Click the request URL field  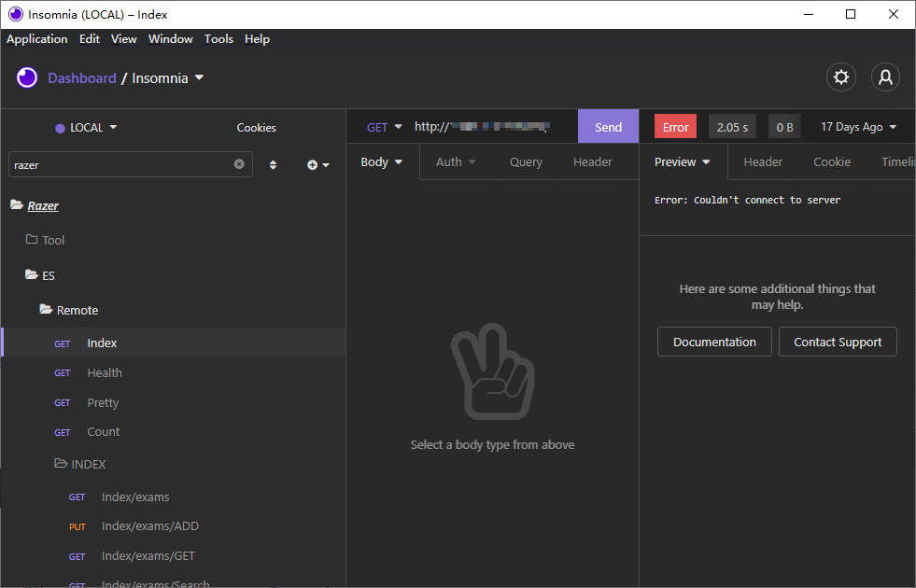coord(486,127)
